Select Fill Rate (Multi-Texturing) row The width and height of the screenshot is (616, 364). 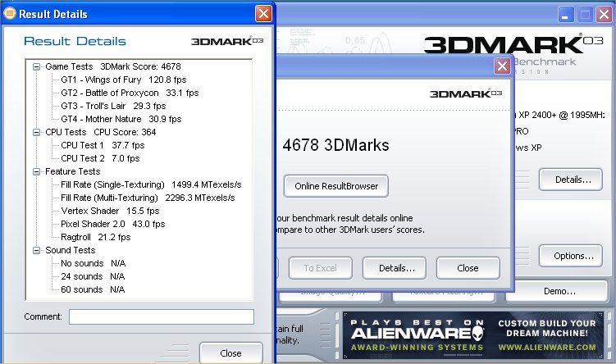coord(148,198)
